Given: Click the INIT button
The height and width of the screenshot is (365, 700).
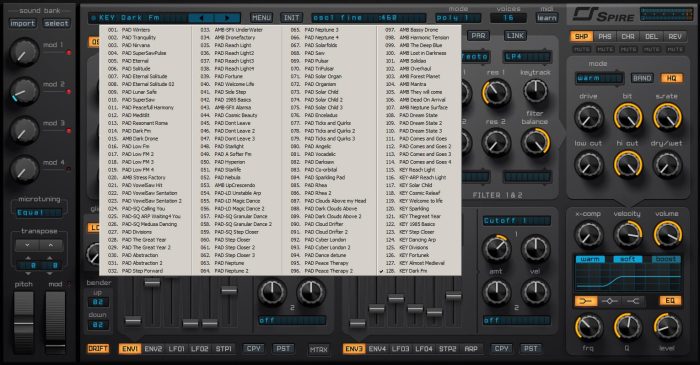Looking at the screenshot, I should click(292, 18).
